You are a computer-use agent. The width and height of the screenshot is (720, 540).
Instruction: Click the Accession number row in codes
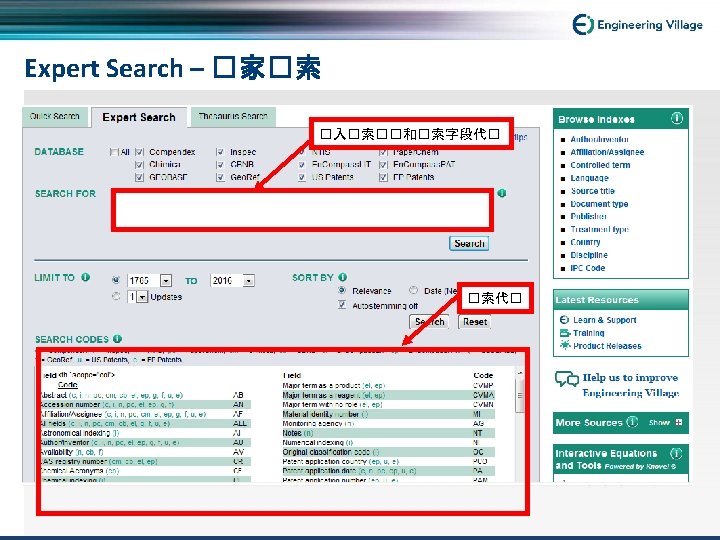point(145,405)
